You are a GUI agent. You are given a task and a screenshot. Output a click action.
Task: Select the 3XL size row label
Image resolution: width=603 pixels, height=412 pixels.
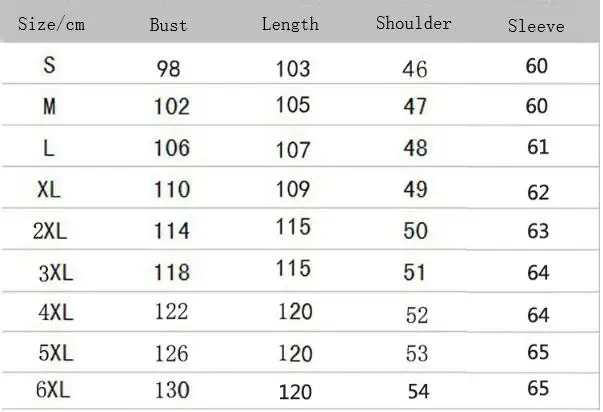click(56, 274)
